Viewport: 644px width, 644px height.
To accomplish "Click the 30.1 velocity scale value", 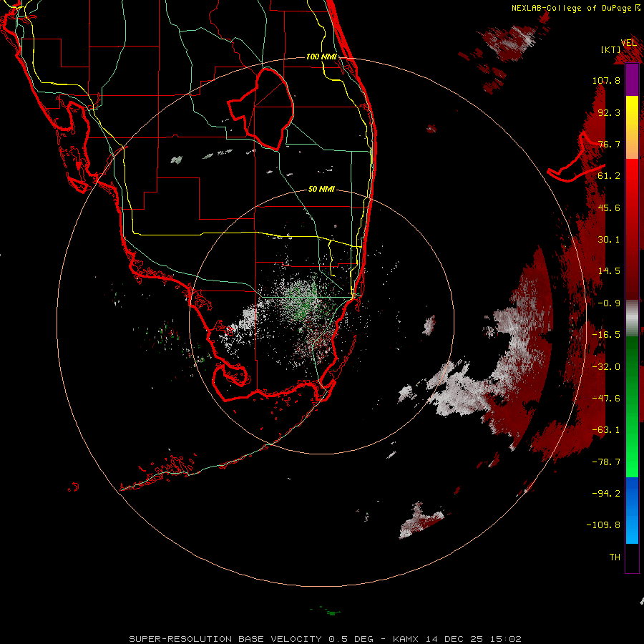I will (609, 240).
